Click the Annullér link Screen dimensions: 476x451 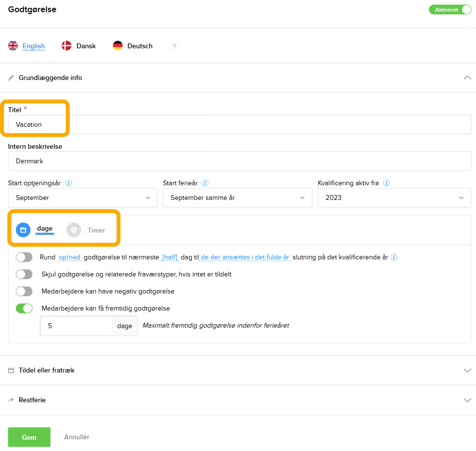click(x=77, y=437)
